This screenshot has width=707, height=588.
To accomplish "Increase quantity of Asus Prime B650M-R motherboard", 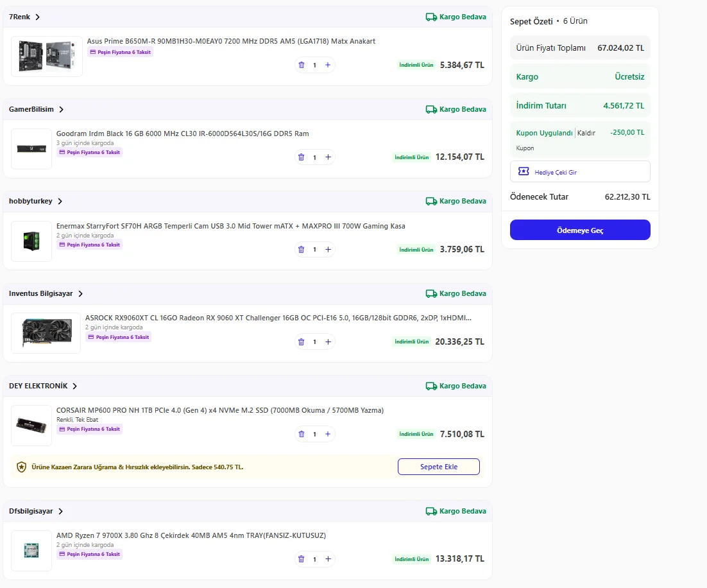I will [328, 65].
